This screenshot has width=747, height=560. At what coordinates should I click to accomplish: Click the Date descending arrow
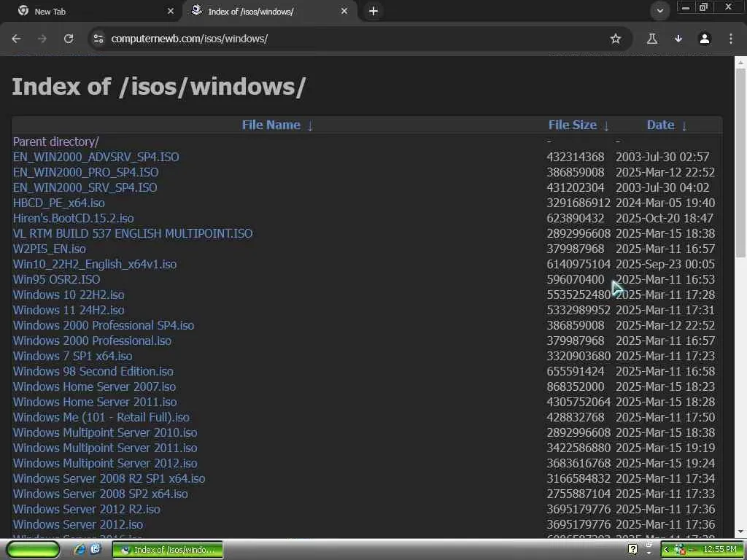[x=684, y=125]
